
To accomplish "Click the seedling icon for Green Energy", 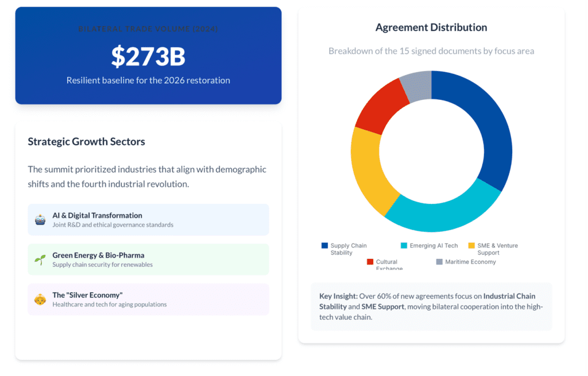I will coord(40,259).
